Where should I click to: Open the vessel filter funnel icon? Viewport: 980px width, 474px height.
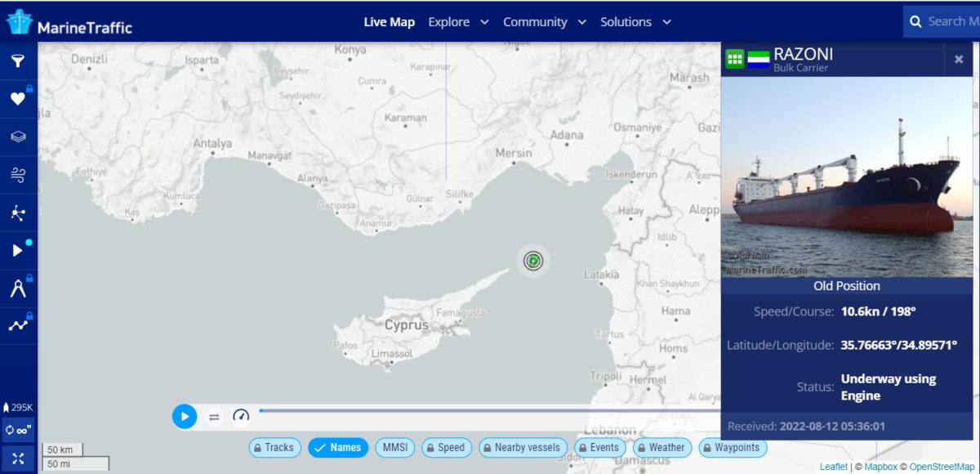[18, 61]
